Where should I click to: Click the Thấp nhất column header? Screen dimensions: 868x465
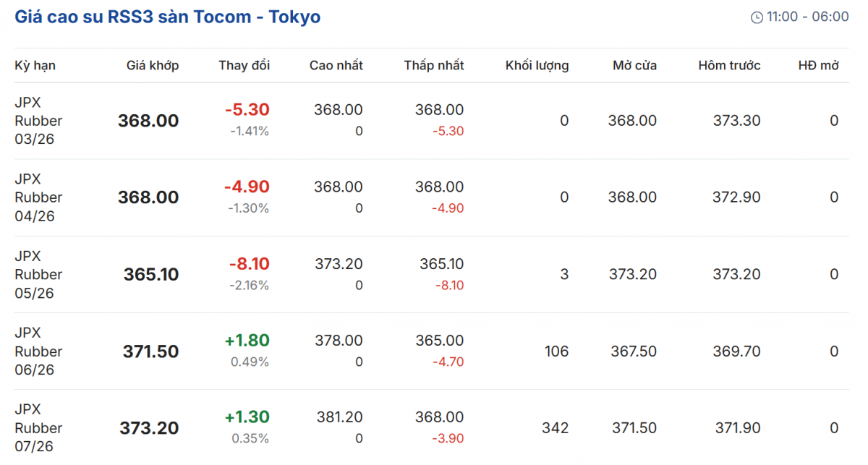[434, 66]
